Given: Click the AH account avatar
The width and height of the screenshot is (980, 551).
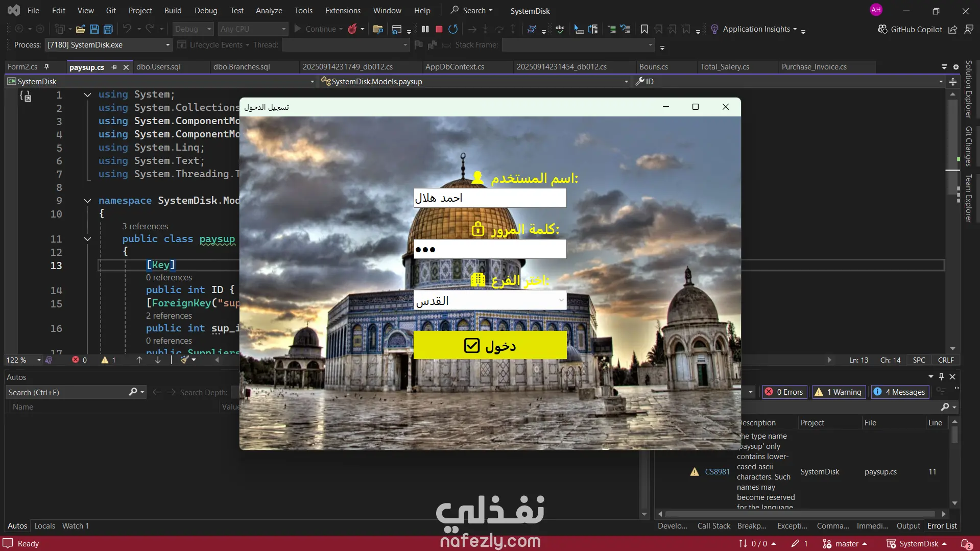Looking at the screenshot, I should click(876, 10).
